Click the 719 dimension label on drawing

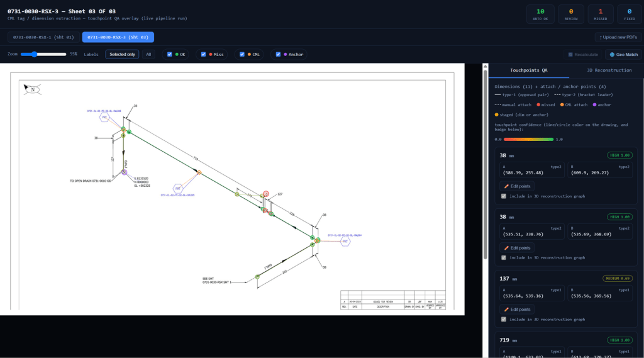[196, 159]
